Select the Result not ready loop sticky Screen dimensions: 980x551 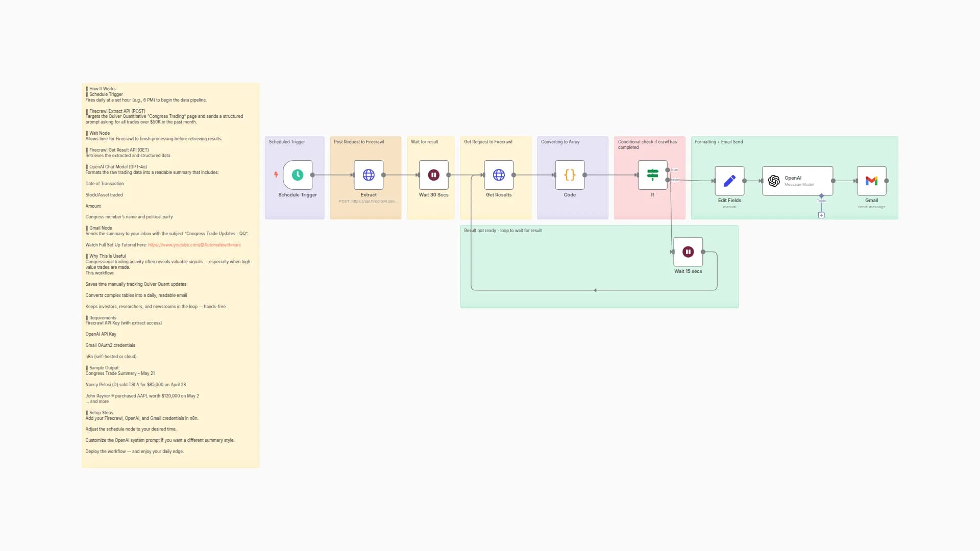[x=561, y=265]
